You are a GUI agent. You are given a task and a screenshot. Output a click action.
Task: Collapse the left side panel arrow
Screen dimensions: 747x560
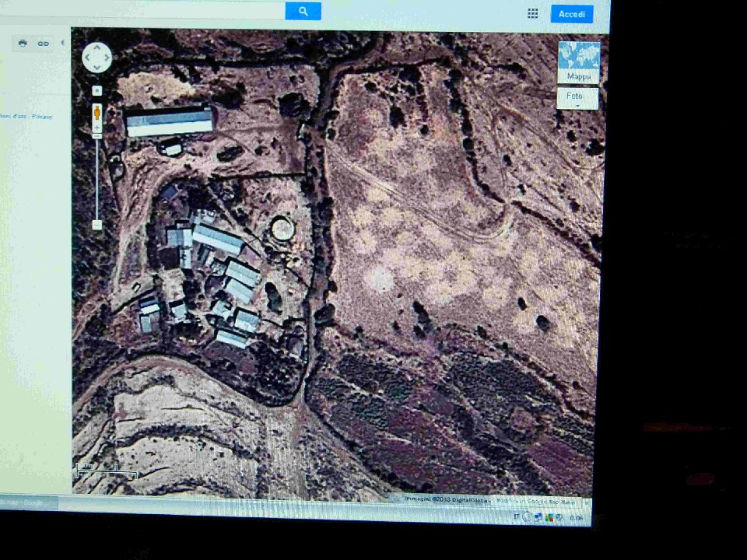62,43
